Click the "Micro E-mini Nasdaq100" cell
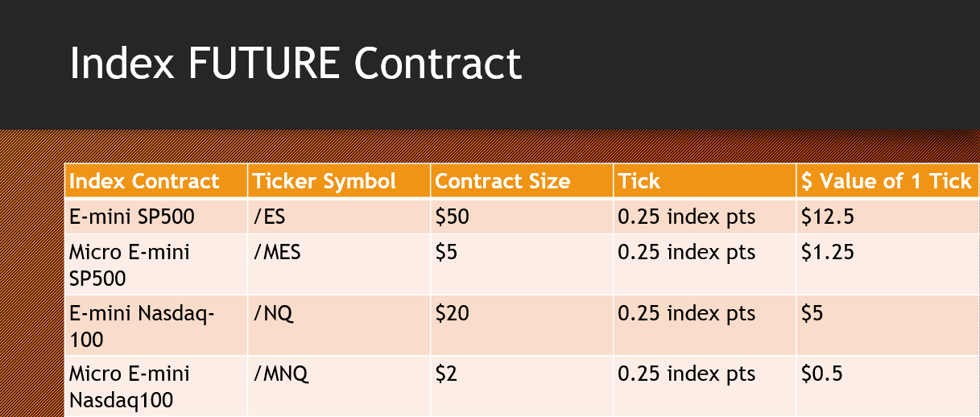This screenshot has height=417, width=980. coord(130,386)
